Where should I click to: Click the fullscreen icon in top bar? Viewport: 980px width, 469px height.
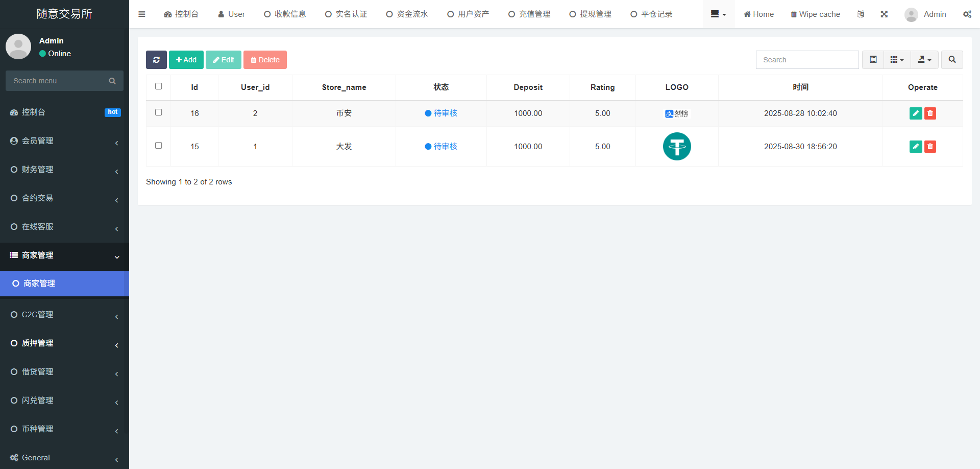(x=884, y=14)
